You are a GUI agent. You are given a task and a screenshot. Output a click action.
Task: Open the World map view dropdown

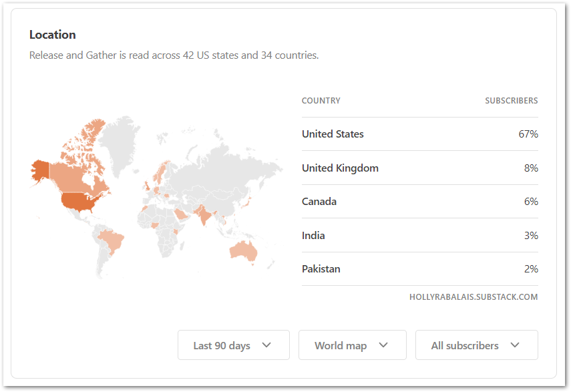(x=352, y=345)
